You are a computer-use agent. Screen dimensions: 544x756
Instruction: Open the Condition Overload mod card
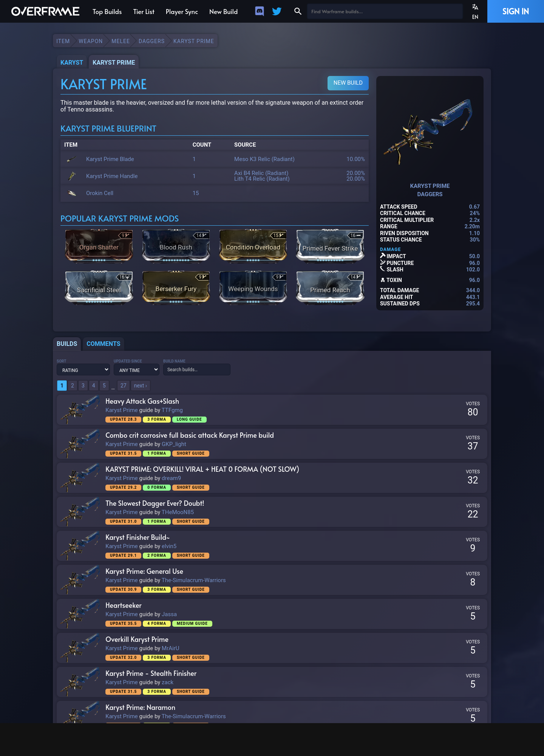(x=253, y=246)
